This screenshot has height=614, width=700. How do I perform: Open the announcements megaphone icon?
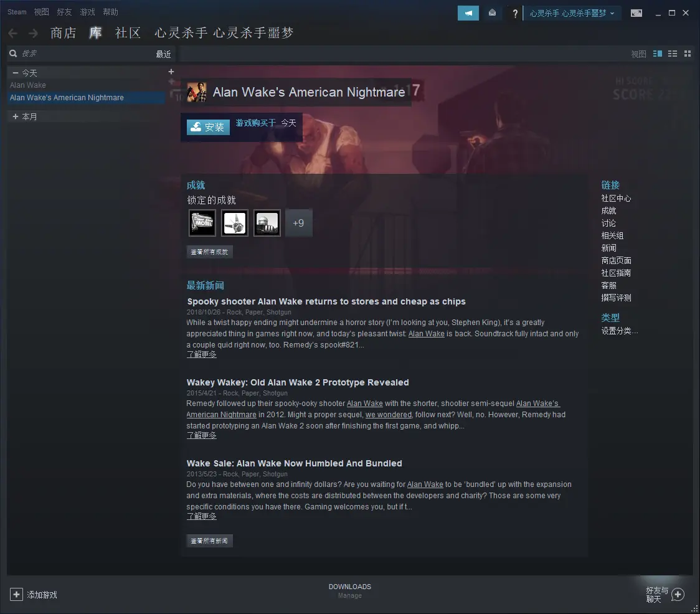coord(468,13)
